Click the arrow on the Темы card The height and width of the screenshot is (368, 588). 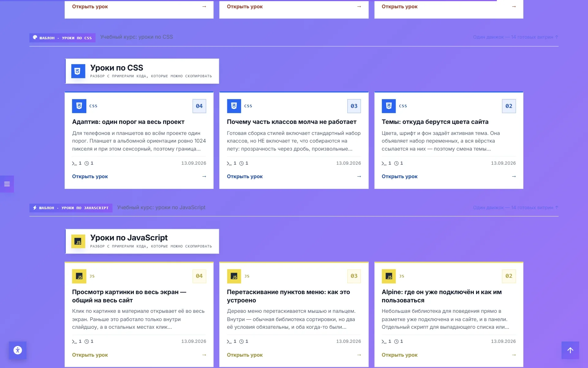coord(514,176)
